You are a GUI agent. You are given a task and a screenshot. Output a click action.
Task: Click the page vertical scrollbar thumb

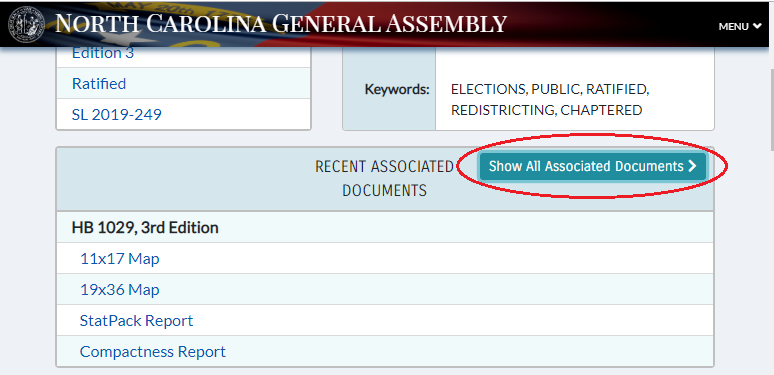pyautogui.click(x=771, y=110)
